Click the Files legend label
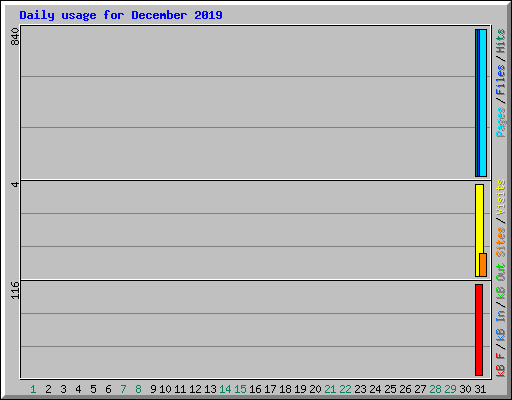This screenshot has width=512, height=400. click(501, 79)
